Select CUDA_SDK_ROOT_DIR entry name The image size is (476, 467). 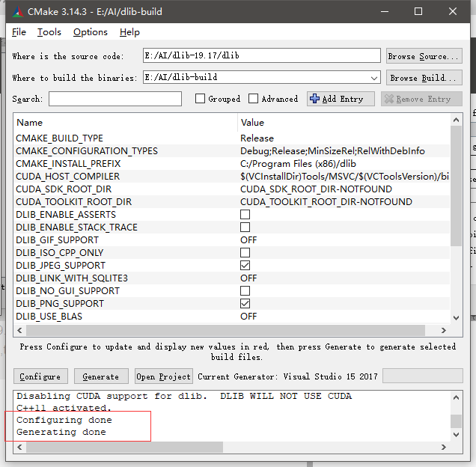64,189
